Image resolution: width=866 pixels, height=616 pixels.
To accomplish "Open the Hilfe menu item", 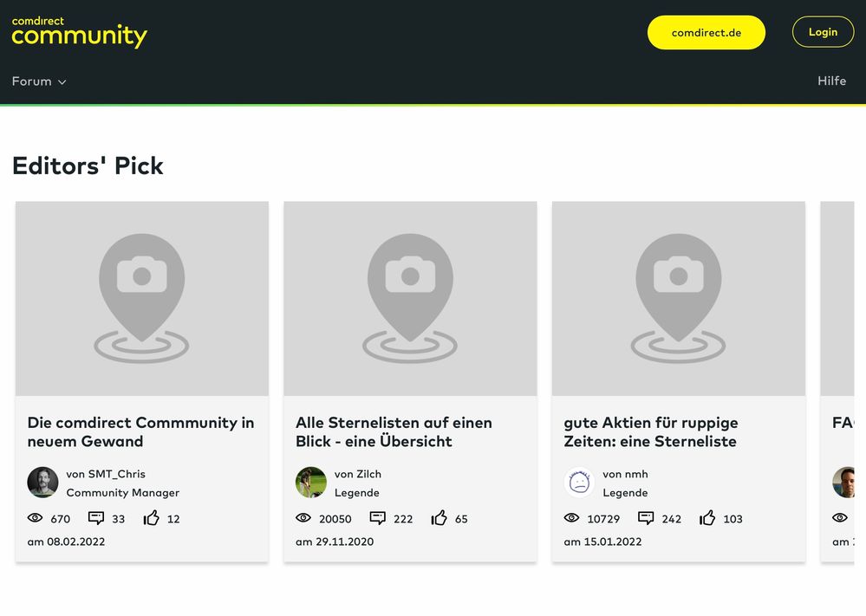I will coord(831,81).
